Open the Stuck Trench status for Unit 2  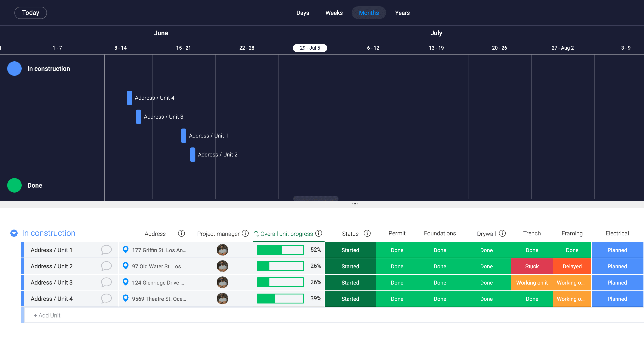coord(532,266)
